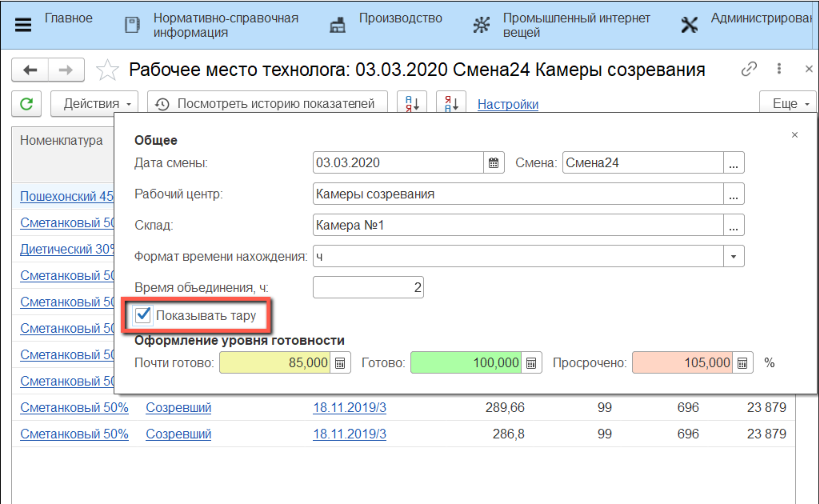819x504 pixels.
Task: Copy link using chain icon
Action: [748, 70]
